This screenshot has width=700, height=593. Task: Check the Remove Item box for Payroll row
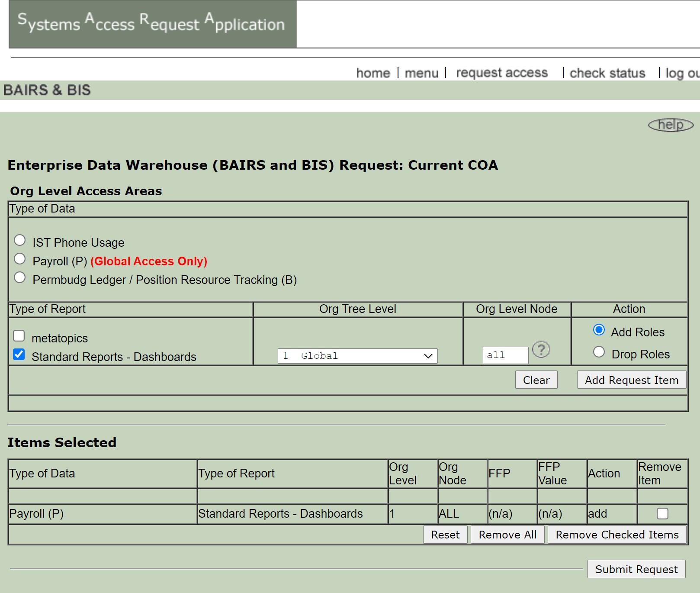(x=662, y=514)
